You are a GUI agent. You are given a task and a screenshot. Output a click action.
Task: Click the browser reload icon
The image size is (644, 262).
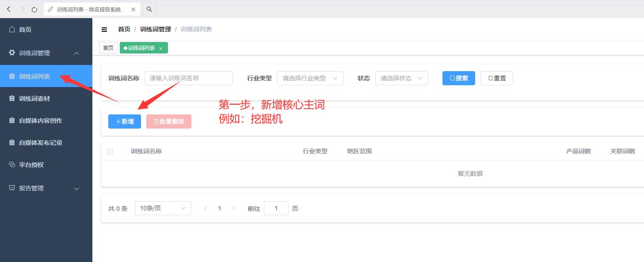[x=34, y=9]
